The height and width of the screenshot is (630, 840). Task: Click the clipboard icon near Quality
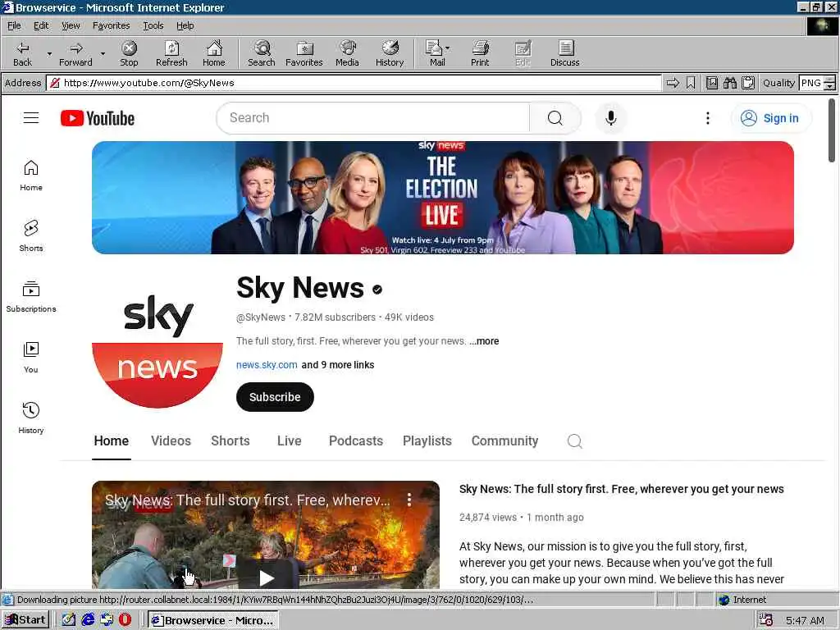(748, 83)
